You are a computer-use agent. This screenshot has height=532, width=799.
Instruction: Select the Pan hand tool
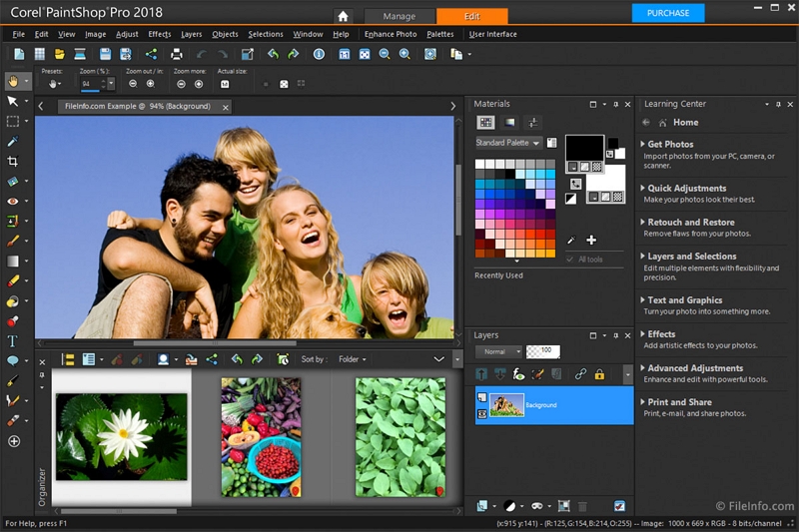13,81
